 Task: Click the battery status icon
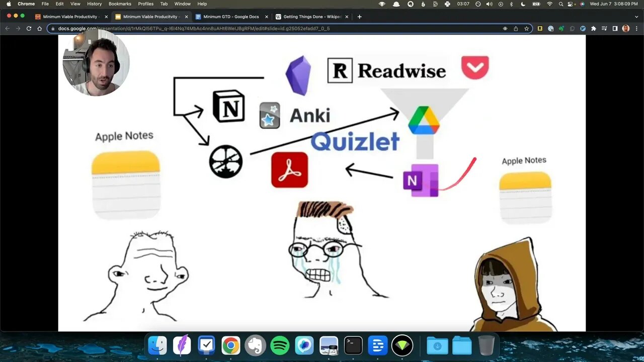536,4
